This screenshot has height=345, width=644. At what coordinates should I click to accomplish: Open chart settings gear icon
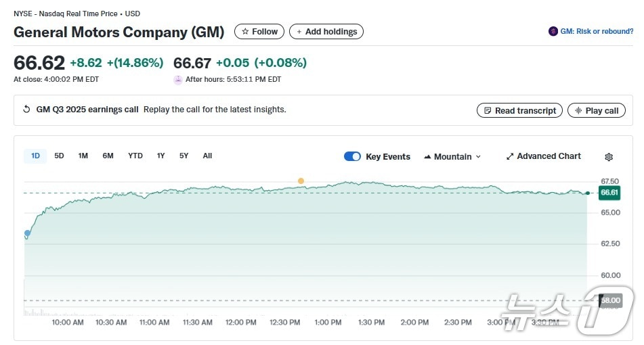608,157
